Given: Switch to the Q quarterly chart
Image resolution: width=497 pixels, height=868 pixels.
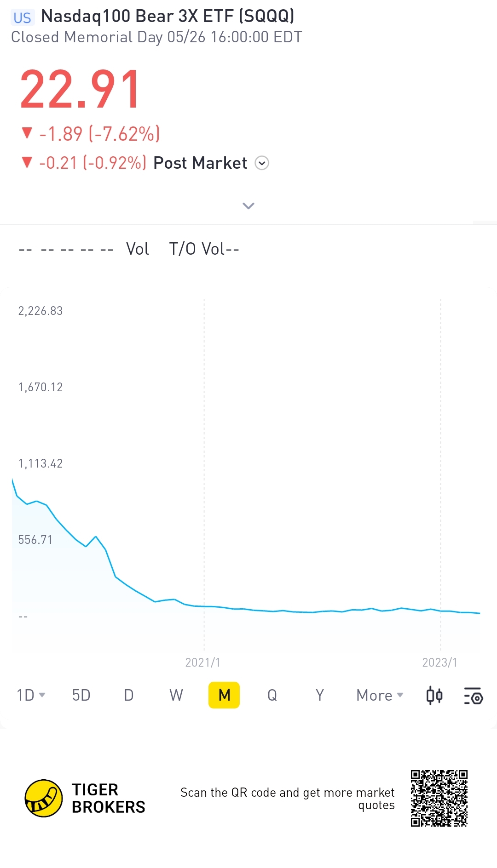Looking at the screenshot, I should (x=272, y=695).
